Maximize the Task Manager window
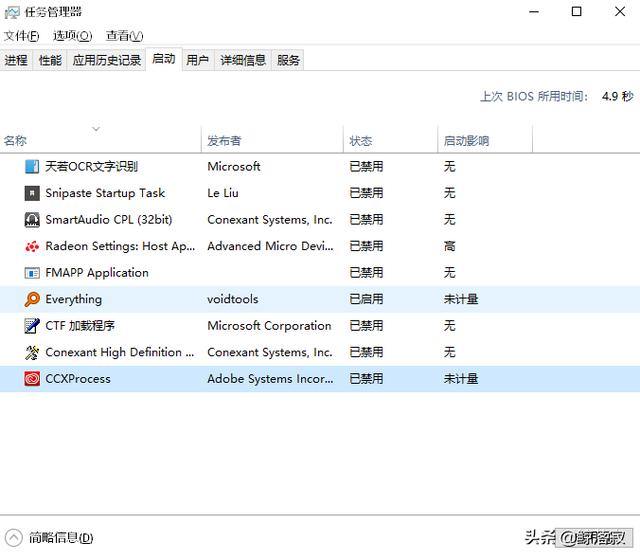 [576, 12]
